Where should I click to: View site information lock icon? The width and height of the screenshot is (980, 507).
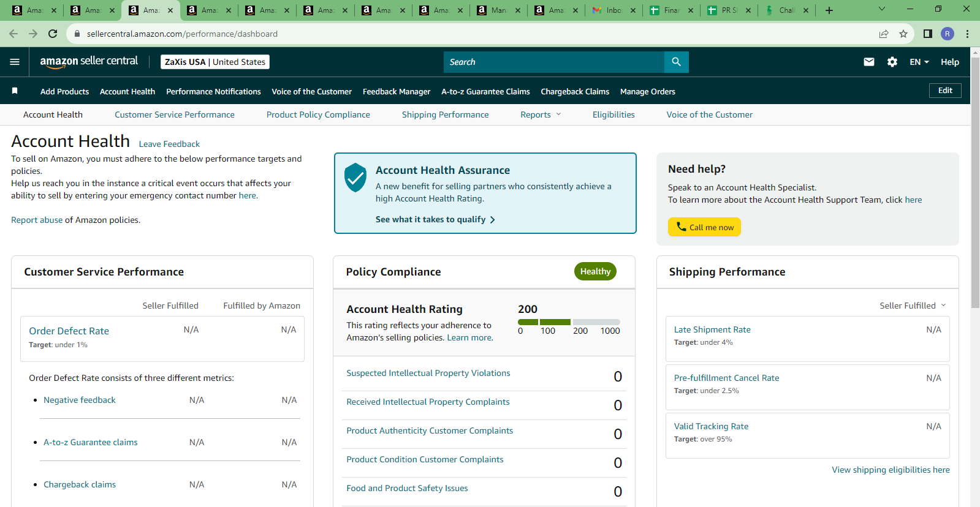point(77,34)
